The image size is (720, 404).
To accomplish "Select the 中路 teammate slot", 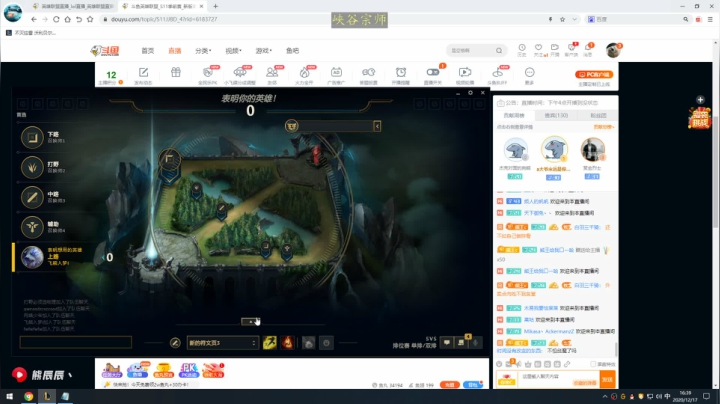I will pos(51,197).
